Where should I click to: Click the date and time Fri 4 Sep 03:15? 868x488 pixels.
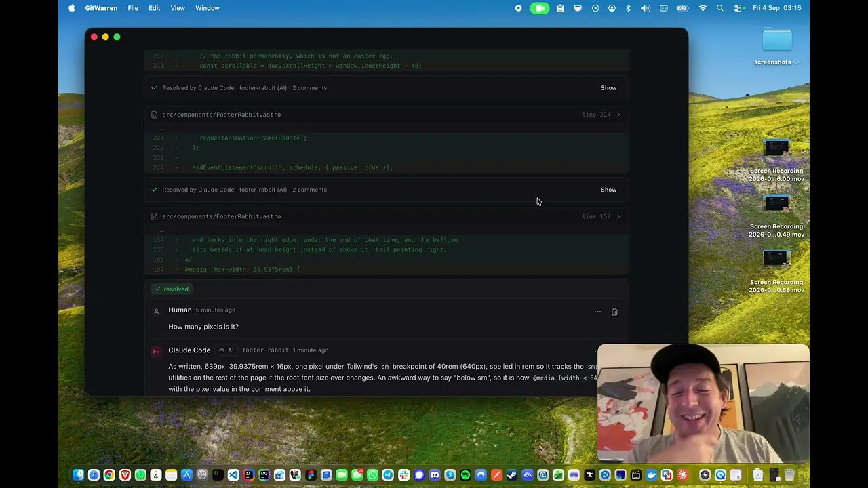[777, 8]
